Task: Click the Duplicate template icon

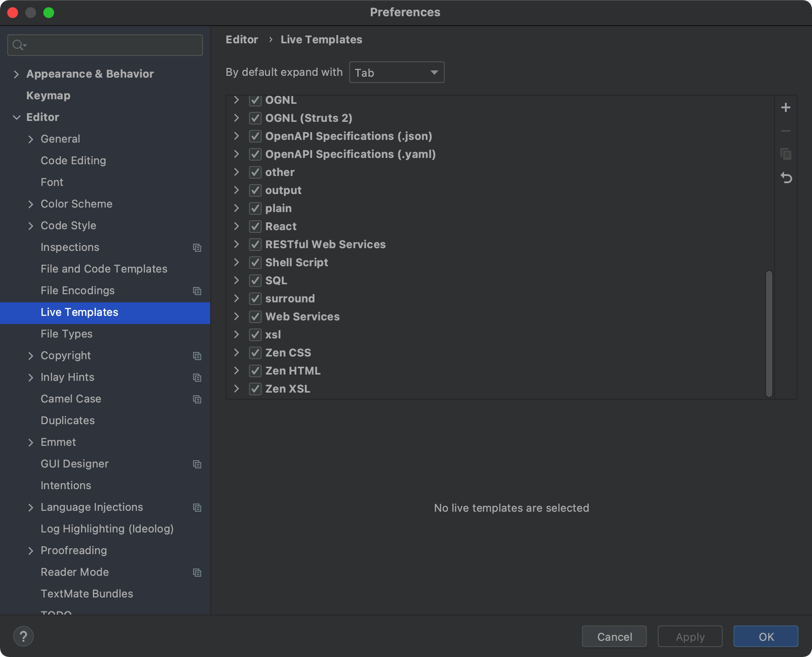Action: pyautogui.click(x=785, y=154)
